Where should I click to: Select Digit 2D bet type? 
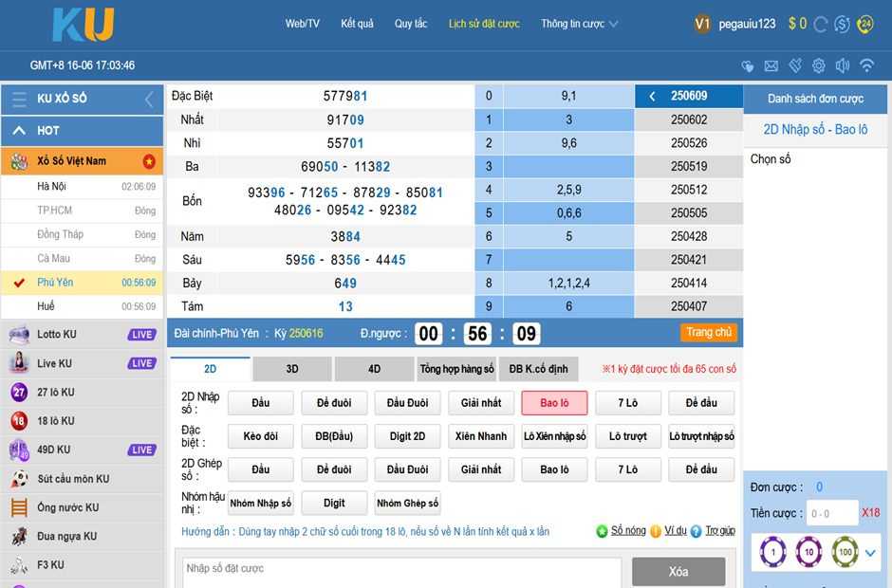pos(407,436)
